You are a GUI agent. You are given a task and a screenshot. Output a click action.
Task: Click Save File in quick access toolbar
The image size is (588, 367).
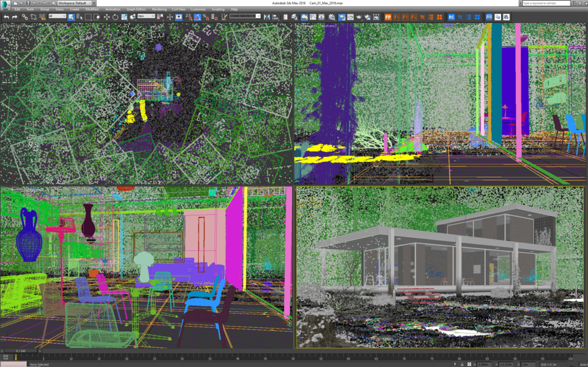click(28, 3)
